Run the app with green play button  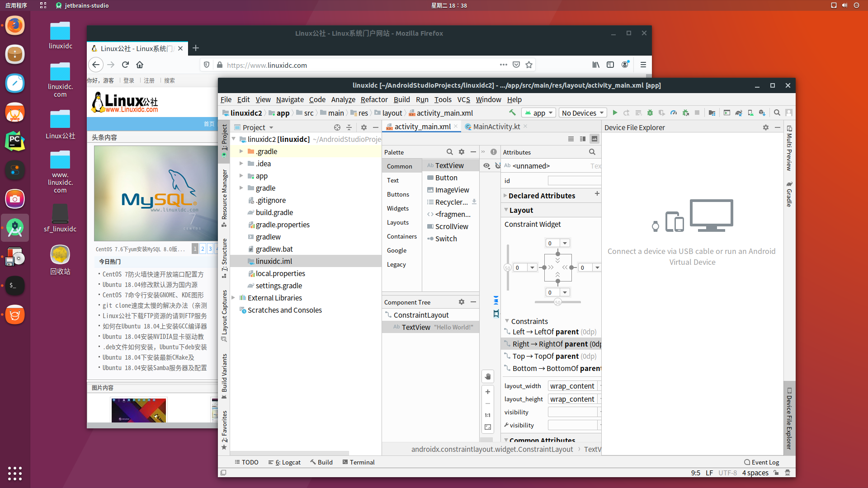click(615, 113)
